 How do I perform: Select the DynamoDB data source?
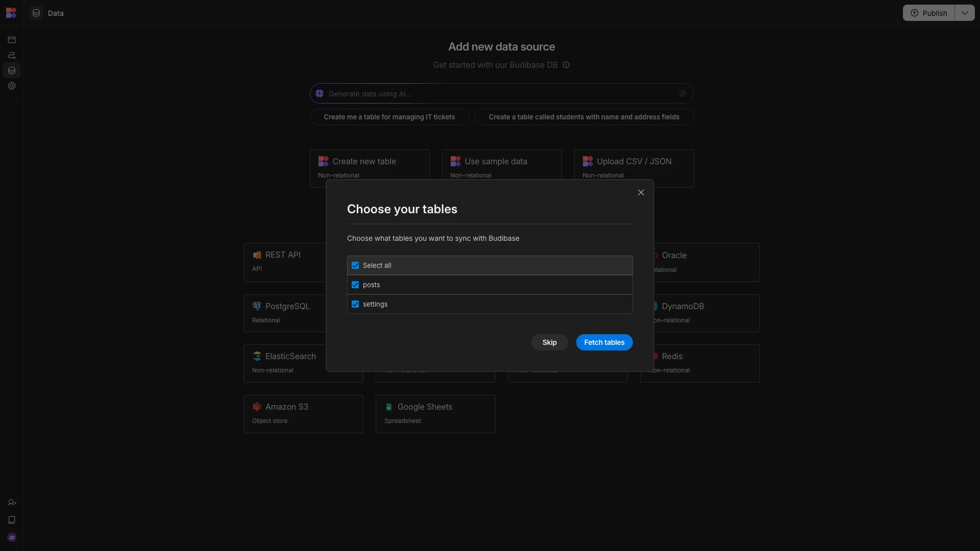[x=707, y=313]
